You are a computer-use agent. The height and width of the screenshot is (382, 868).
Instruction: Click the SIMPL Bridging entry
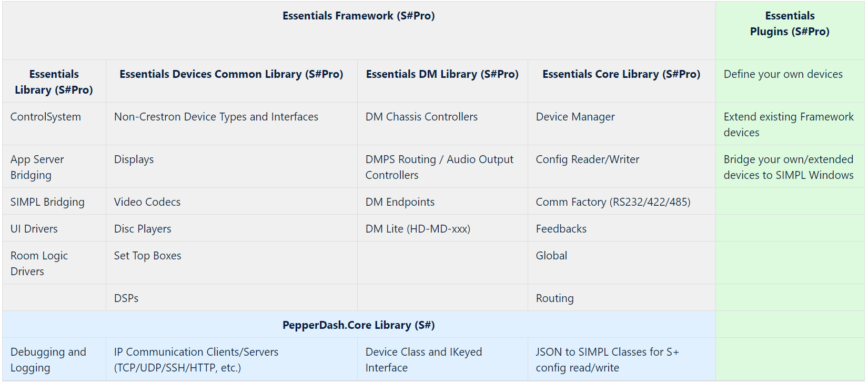pos(47,202)
